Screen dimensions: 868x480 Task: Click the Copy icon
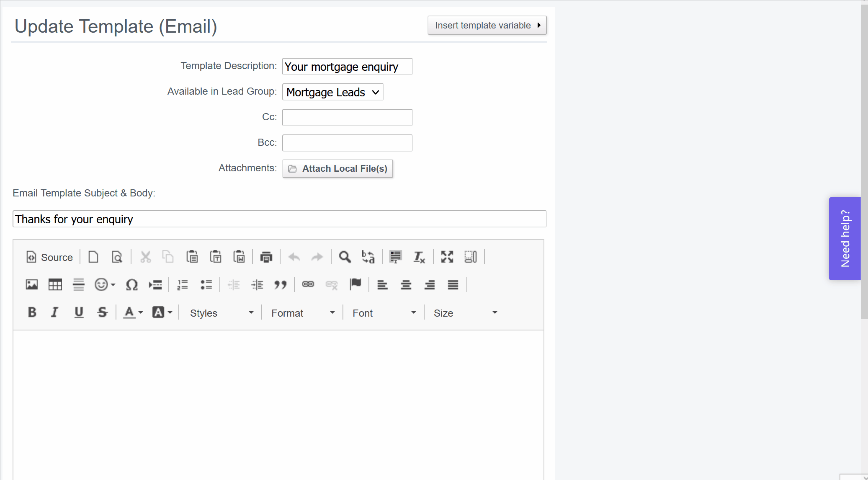(x=168, y=257)
